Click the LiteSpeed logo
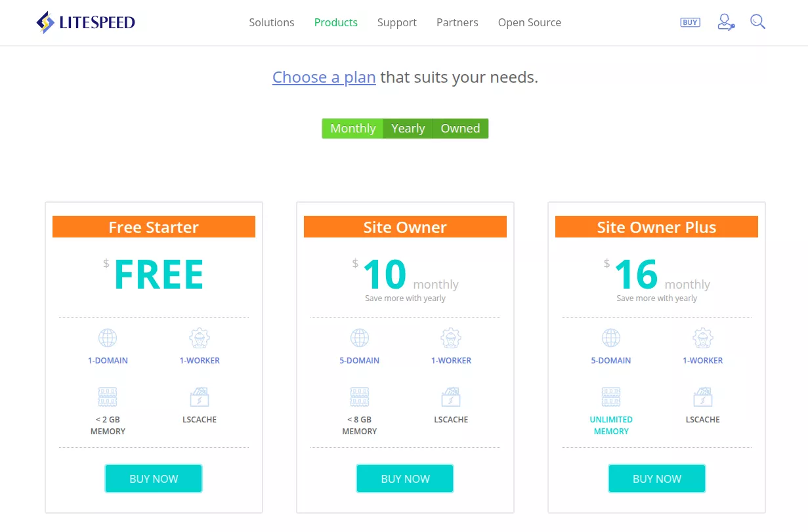 pos(85,22)
